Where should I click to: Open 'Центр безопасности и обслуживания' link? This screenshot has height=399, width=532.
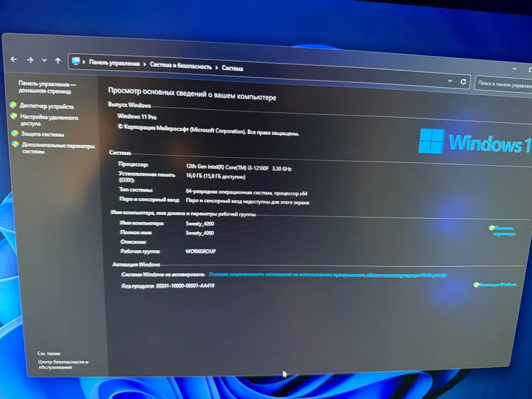coord(63,364)
